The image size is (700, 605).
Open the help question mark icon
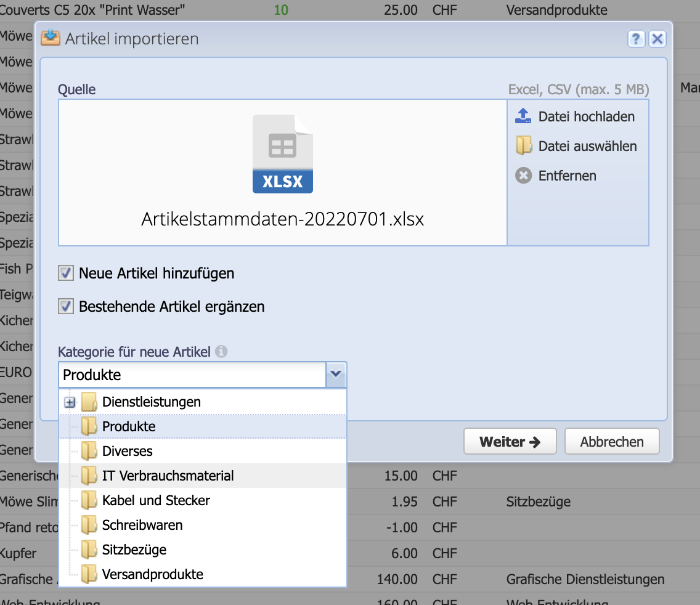tap(636, 39)
